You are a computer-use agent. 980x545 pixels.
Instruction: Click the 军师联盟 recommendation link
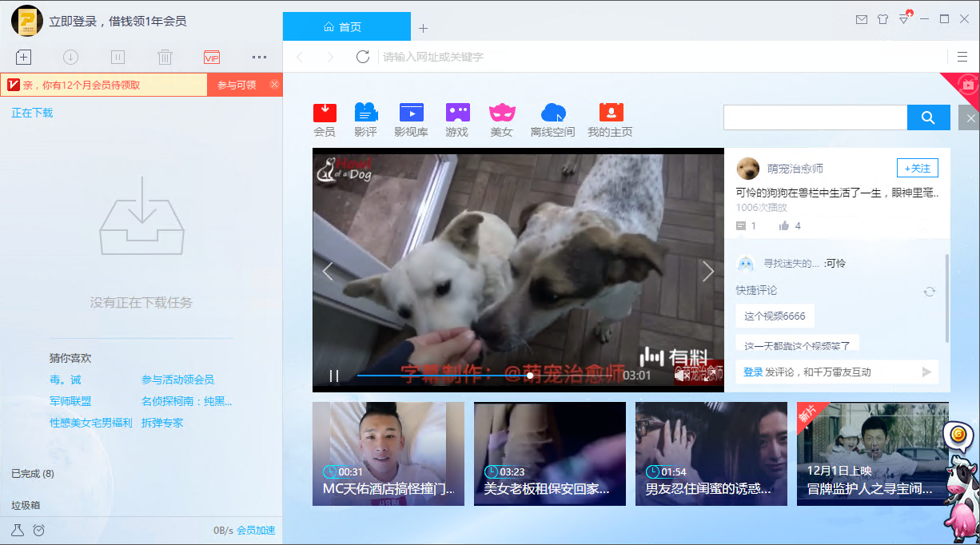70,401
